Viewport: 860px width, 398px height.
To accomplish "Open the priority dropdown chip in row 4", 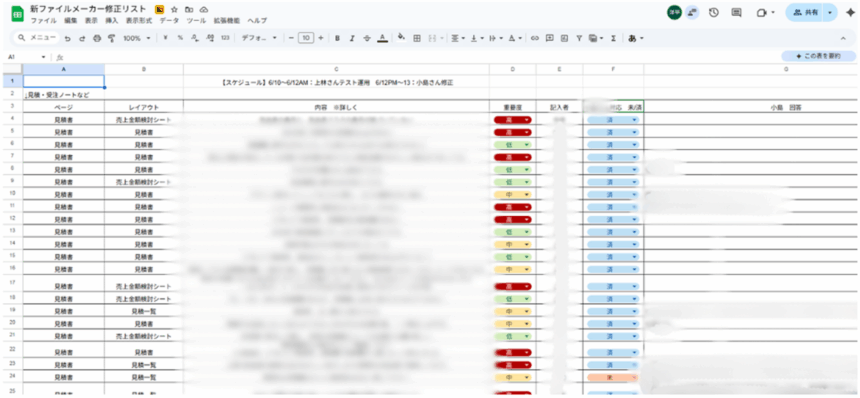I will coord(512,119).
